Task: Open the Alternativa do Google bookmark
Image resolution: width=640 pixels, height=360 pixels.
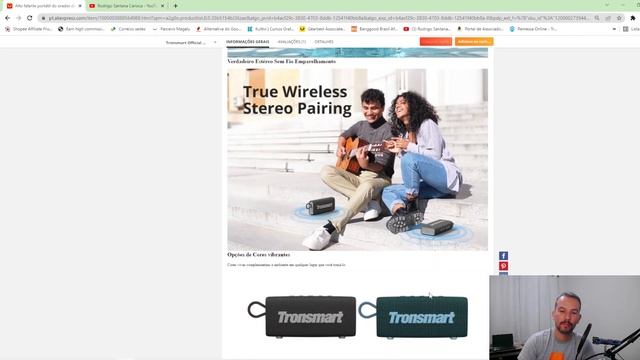Action: pos(219,29)
